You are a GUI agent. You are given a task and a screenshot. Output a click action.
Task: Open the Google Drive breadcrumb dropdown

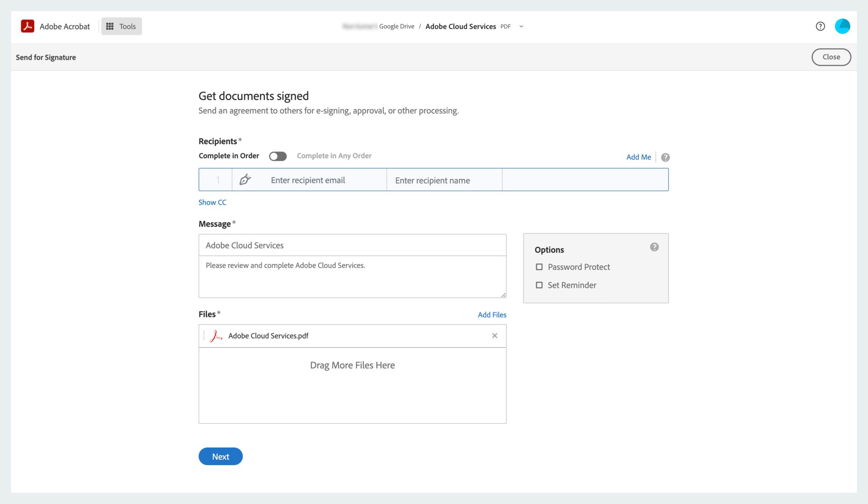[521, 26]
